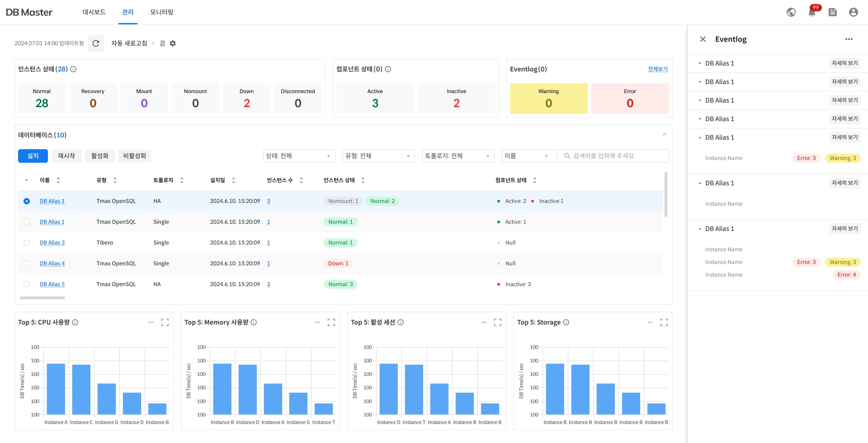The height and width of the screenshot is (443, 868).
Task: Collapse the 데이터베이스 section chevron
Action: pyautogui.click(x=664, y=135)
